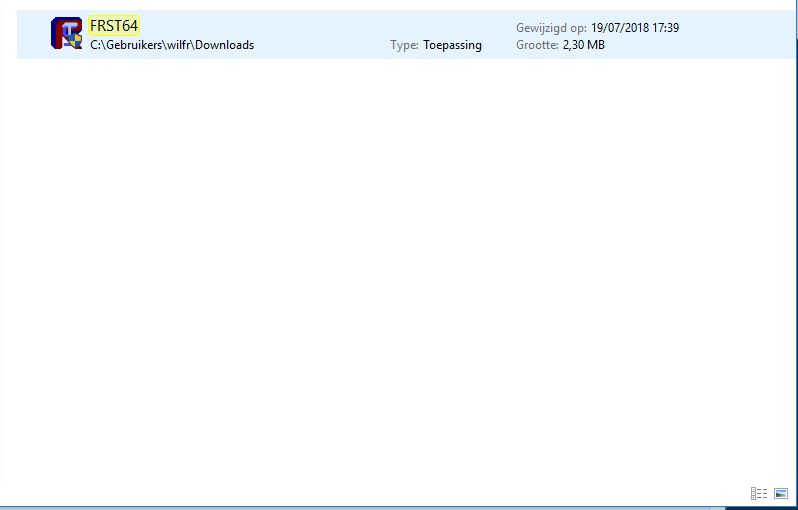Image resolution: width=798 pixels, height=510 pixels.
Task: Click the FRST64 file name
Action: (114, 25)
